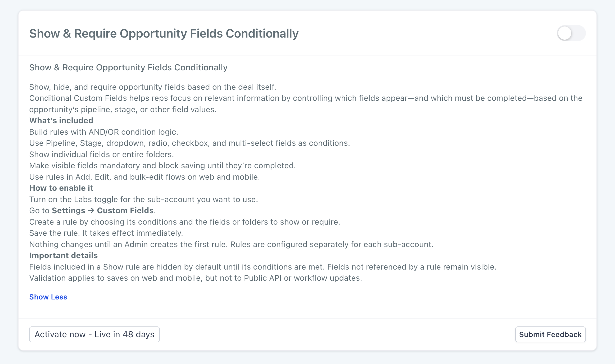Click the Nothing changes until an Admin sentence
Image resolution: width=615 pixels, height=364 pixels.
pyautogui.click(x=129, y=244)
